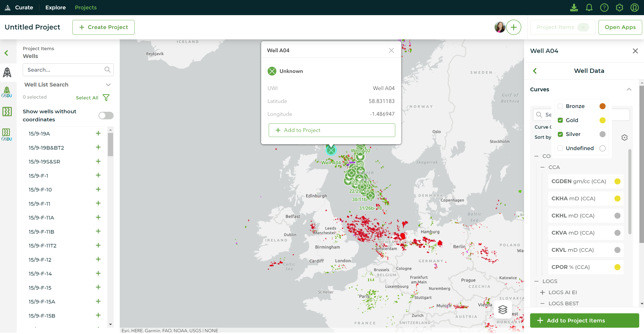Collapse the Curves section
The image size is (644, 334).
pos(629,90)
